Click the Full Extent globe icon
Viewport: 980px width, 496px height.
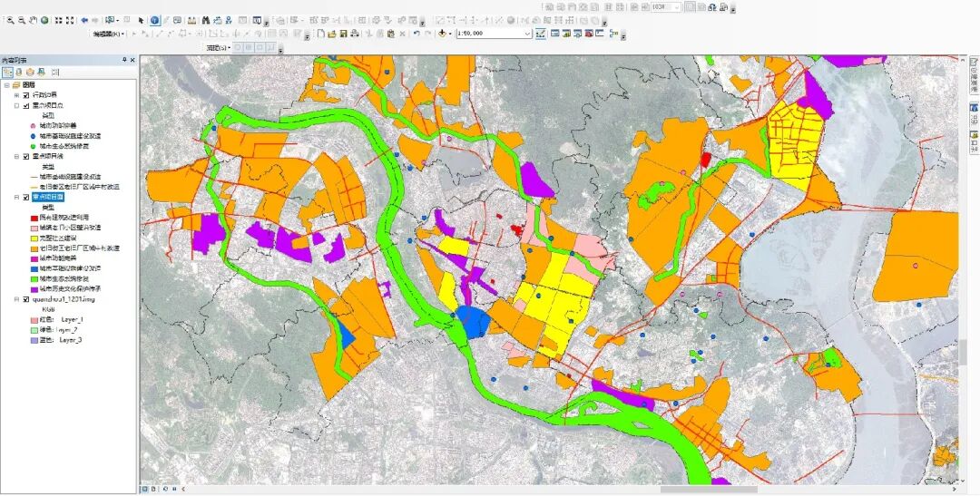44,19
